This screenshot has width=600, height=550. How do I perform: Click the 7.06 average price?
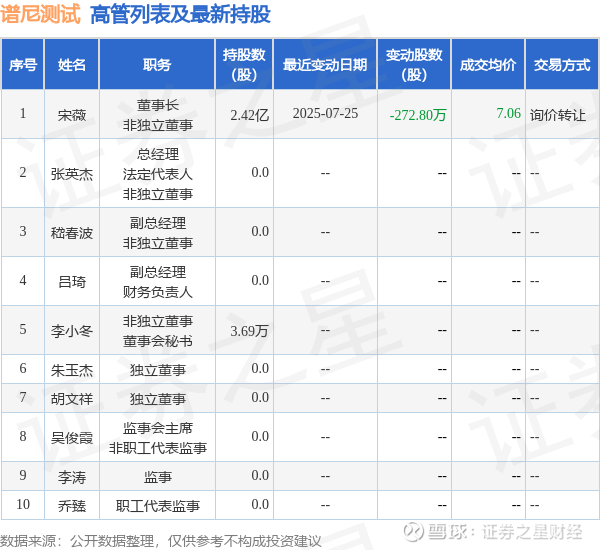click(509, 113)
